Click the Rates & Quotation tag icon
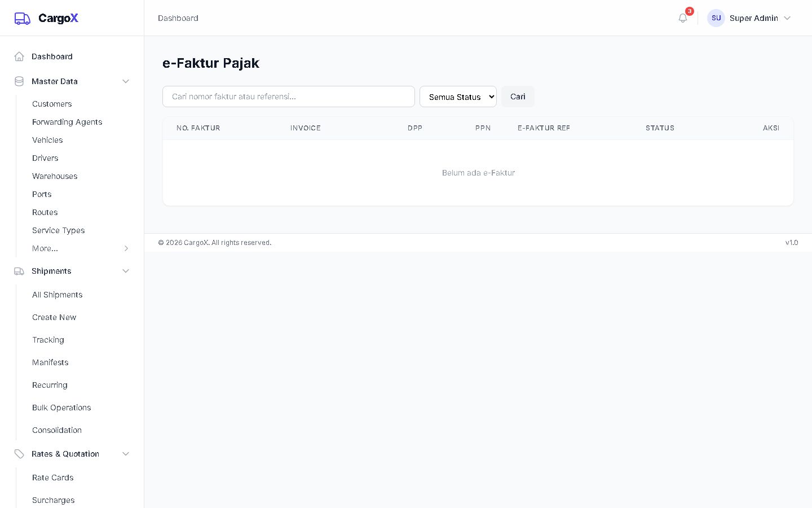 [x=19, y=454]
